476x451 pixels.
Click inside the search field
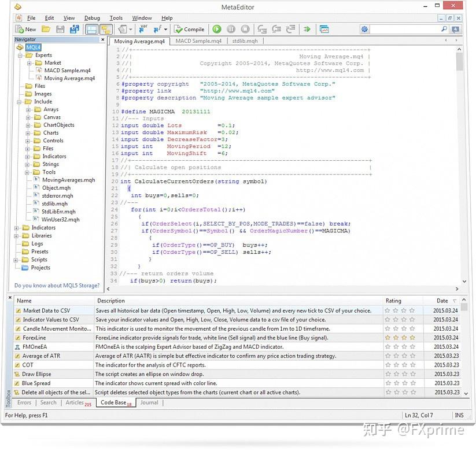point(405,29)
